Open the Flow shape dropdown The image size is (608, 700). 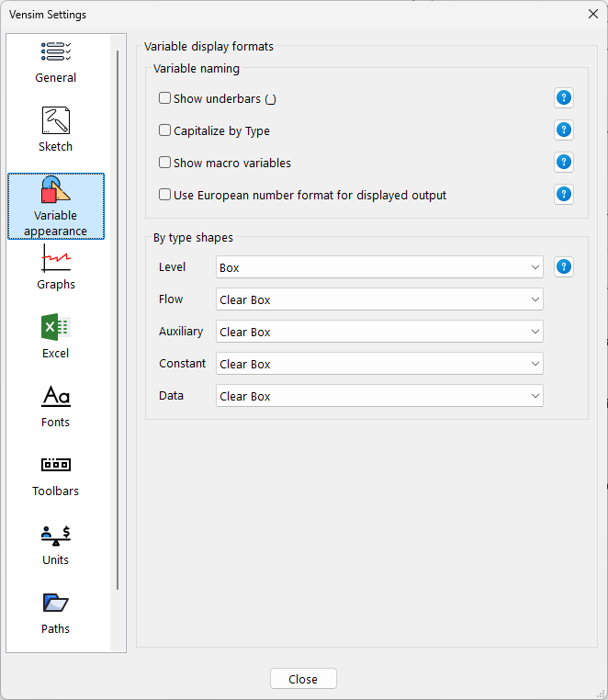coord(379,299)
